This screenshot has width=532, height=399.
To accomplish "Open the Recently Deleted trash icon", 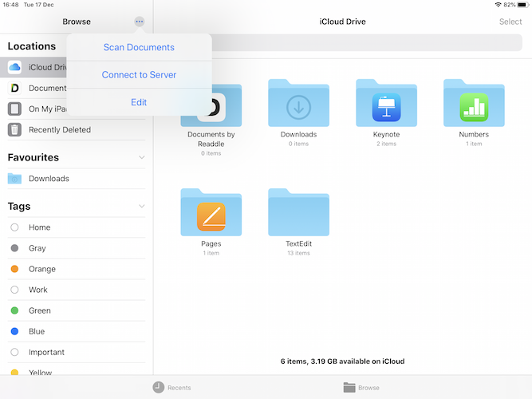I will point(14,130).
